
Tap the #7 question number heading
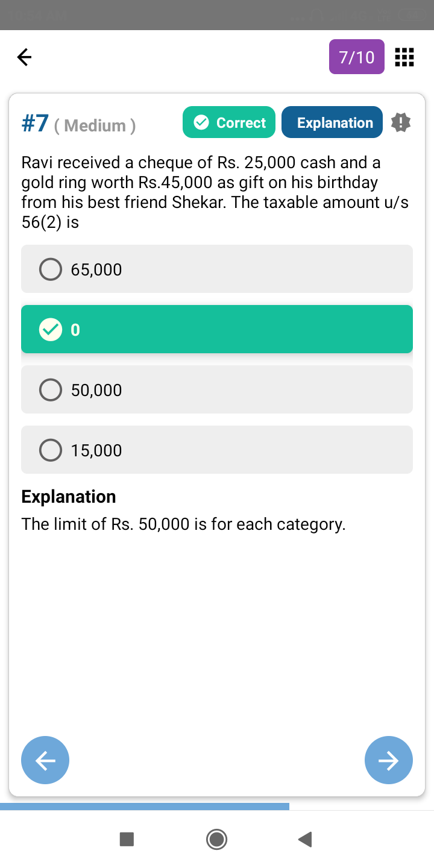(x=35, y=124)
